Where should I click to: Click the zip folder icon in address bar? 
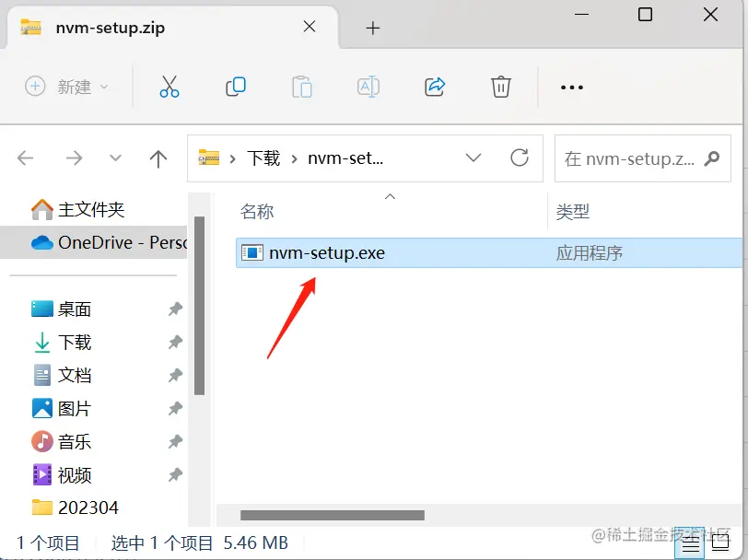(x=208, y=157)
